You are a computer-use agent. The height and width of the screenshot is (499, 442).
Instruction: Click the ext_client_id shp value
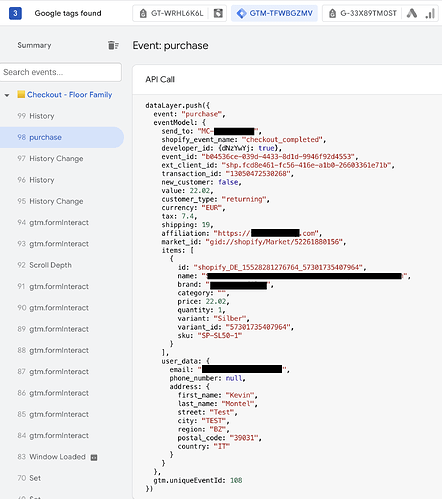307,165
